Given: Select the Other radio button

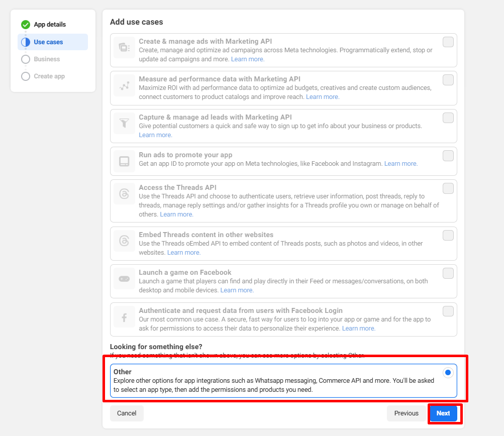Looking at the screenshot, I should [448, 373].
